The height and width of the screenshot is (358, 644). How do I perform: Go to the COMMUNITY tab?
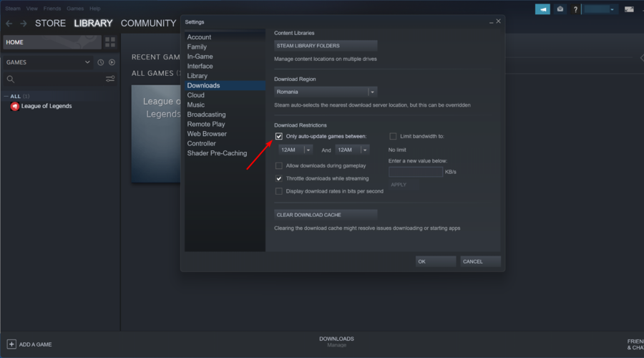click(148, 24)
